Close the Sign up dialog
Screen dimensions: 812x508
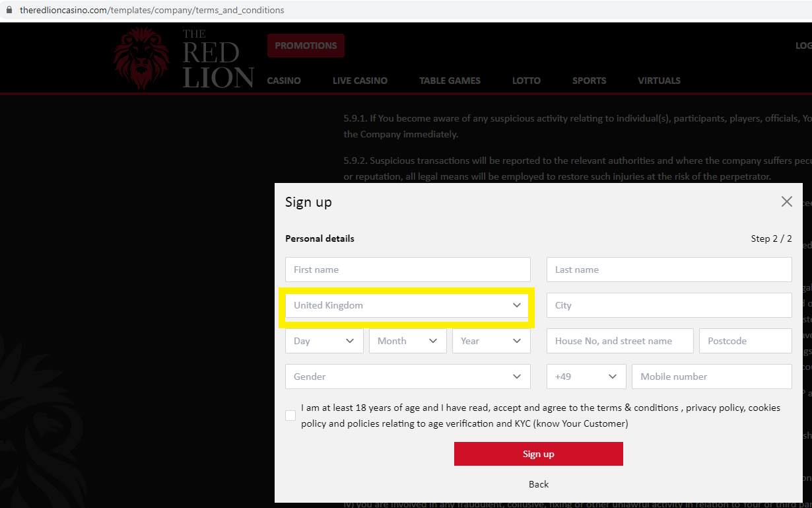(786, 201)
